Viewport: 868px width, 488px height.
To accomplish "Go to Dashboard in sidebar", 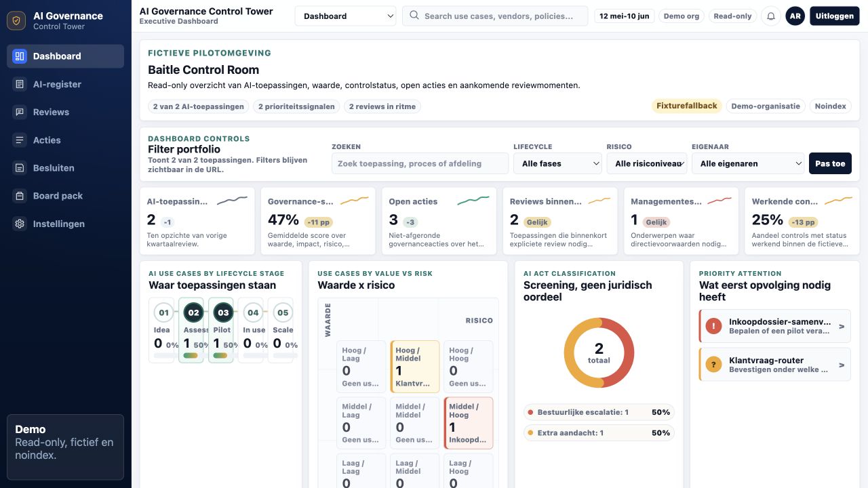I will (65, 56).
